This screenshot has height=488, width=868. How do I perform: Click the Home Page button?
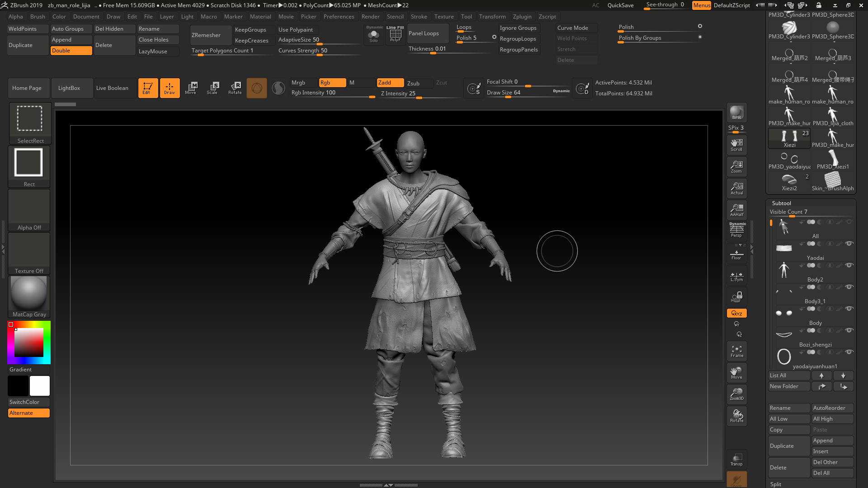[x=29, y=88]
